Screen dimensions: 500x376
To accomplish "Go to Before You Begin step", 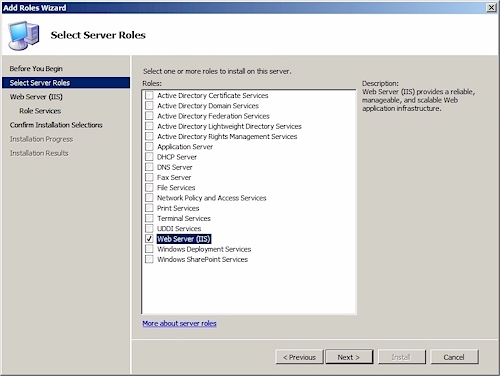I will (x=36, y=69).
